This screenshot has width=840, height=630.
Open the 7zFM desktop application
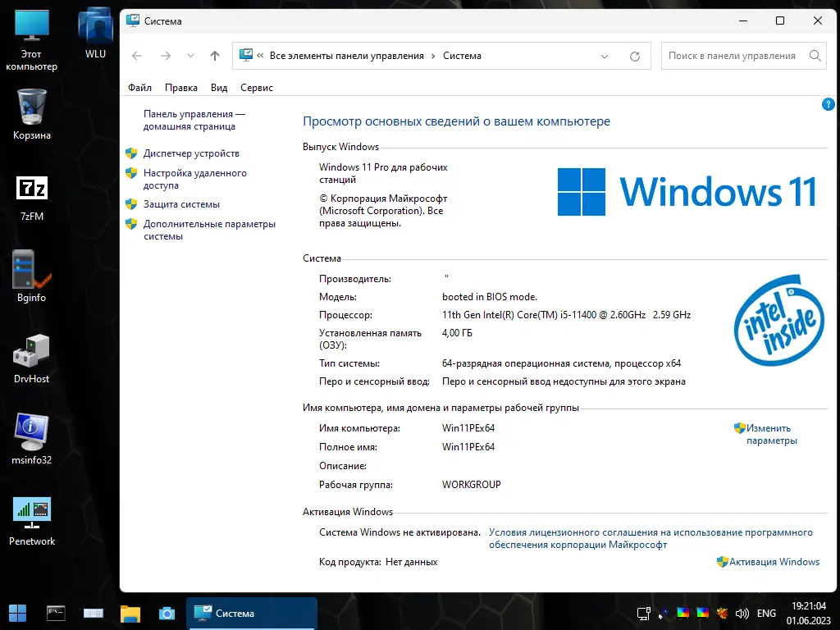pyautogui.click(x=30, y=188)
